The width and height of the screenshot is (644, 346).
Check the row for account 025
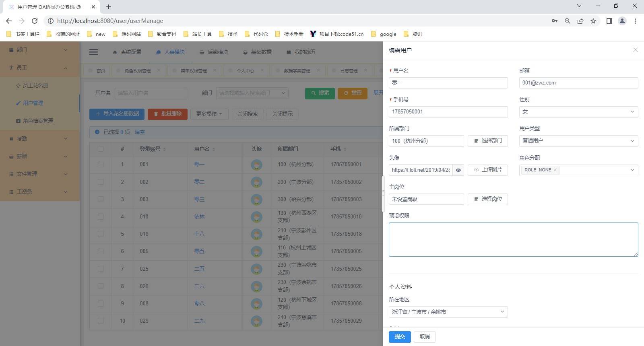[101, 269]
